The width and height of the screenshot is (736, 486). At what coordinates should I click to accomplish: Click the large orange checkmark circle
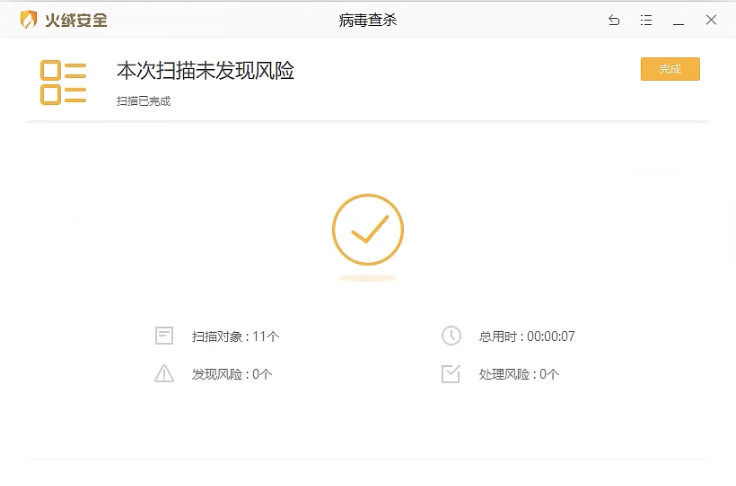click(x=368, y=230)
